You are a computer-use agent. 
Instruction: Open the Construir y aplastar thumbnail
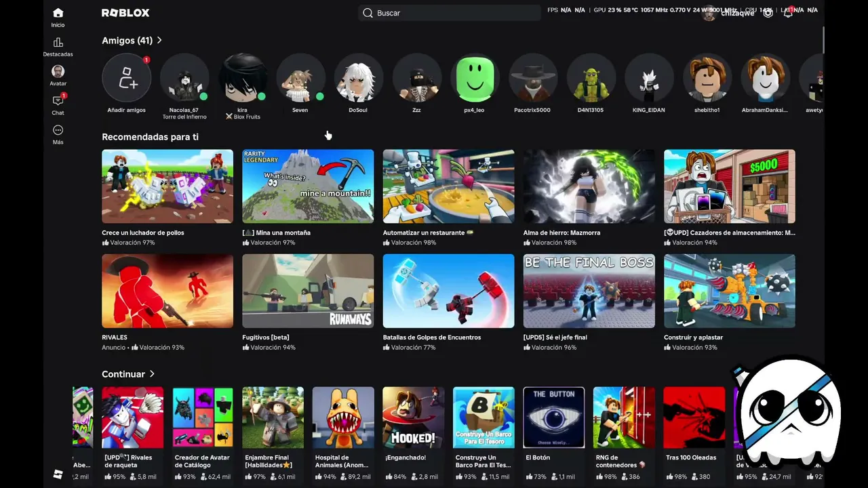[x=730, y=291]
